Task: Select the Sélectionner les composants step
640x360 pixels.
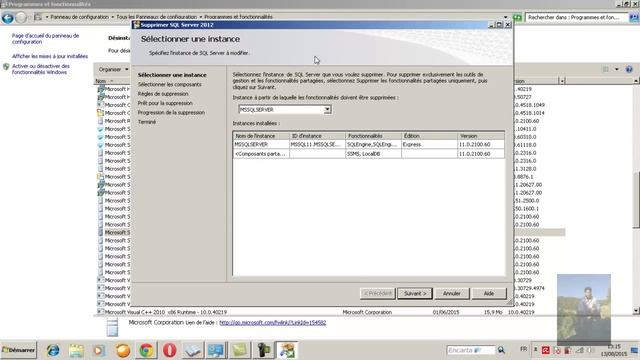Action: [170, 84]
